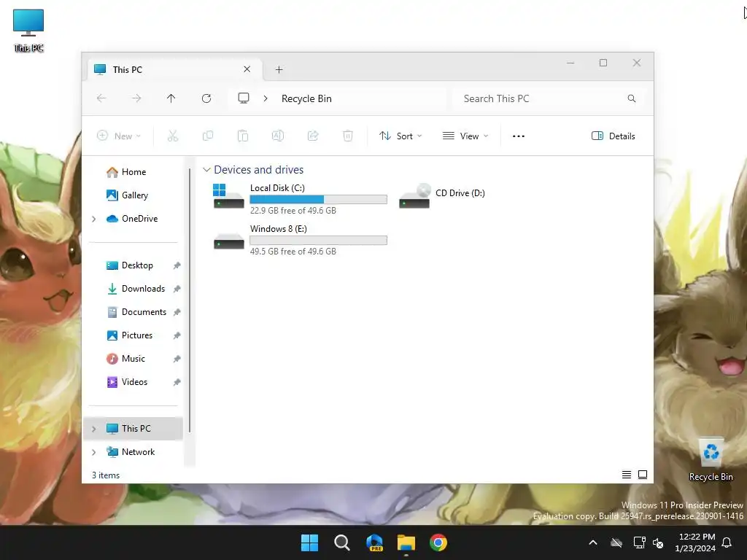Expand Network tree node
Image resolution: width=747 pixels, height=560 pixels.
(94, 452)
